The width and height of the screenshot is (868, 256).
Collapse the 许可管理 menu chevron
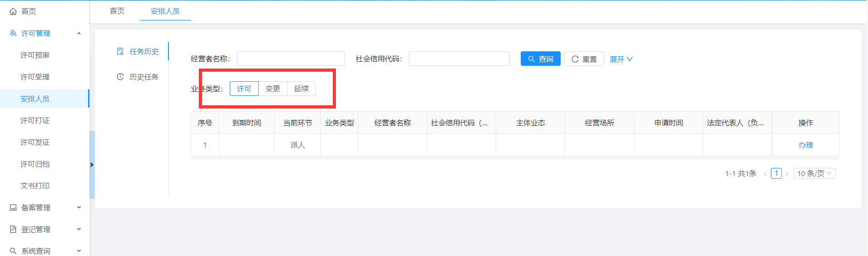79,33
